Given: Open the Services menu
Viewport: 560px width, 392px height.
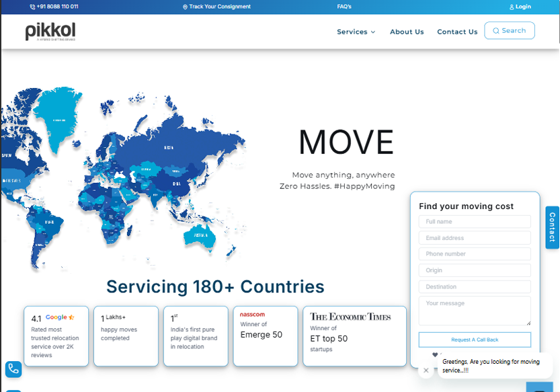Looking at the screenshot, I should click(356, 32).
